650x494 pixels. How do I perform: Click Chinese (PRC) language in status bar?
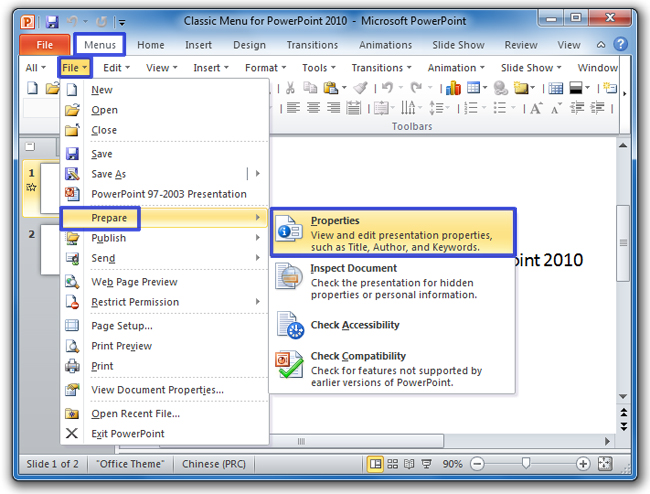[x=213, y=464]
